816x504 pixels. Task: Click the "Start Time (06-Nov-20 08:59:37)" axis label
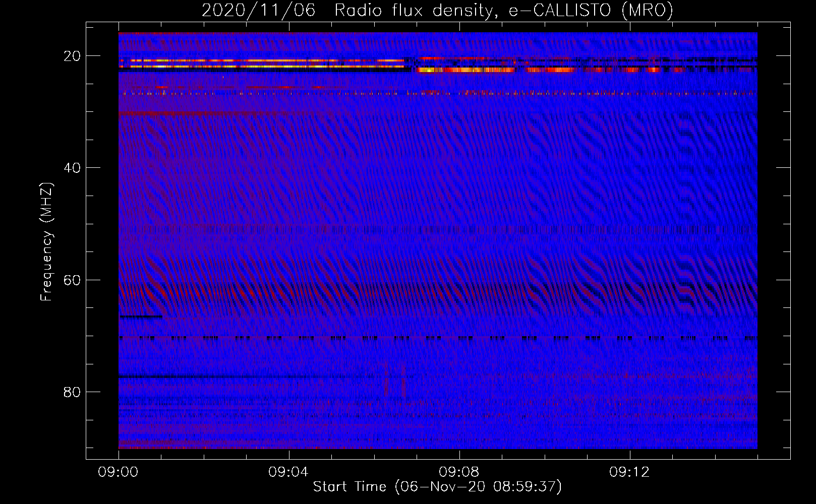click(x=437, y=487)
